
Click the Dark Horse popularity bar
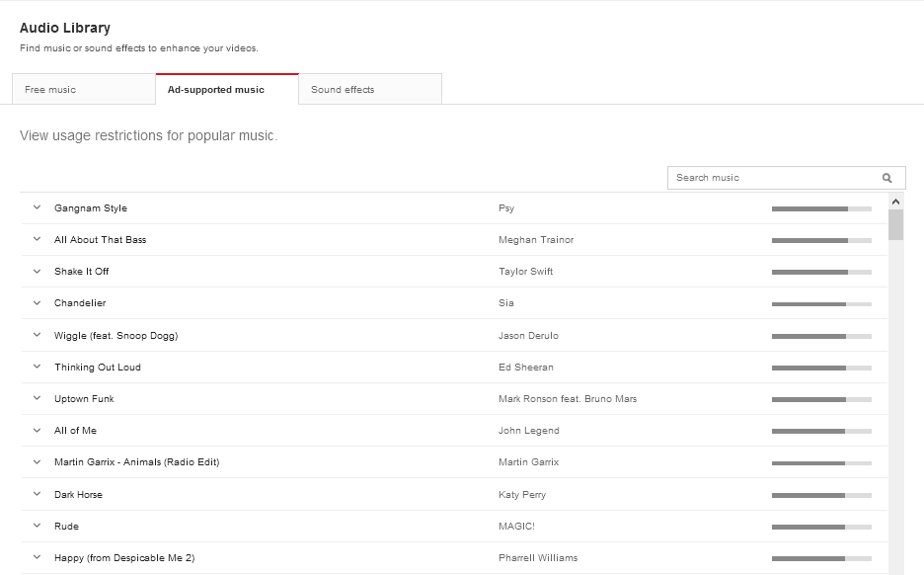pyautogui.click(x=821, y=495)
